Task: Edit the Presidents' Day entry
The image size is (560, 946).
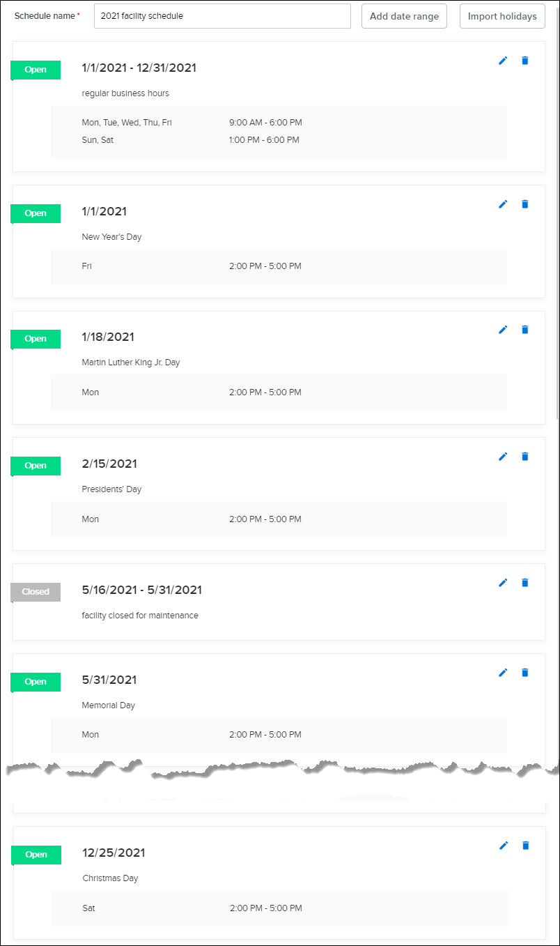Action: 504,457
